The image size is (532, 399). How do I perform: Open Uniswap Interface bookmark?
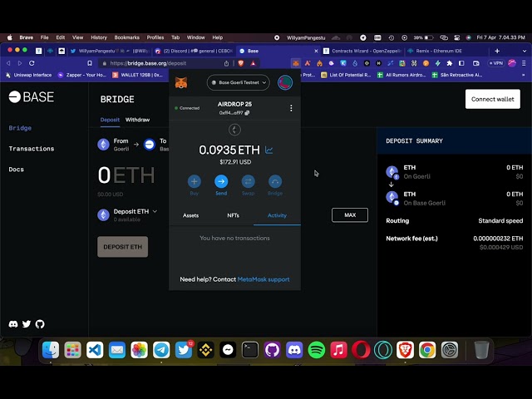click(x=29, y=75)
